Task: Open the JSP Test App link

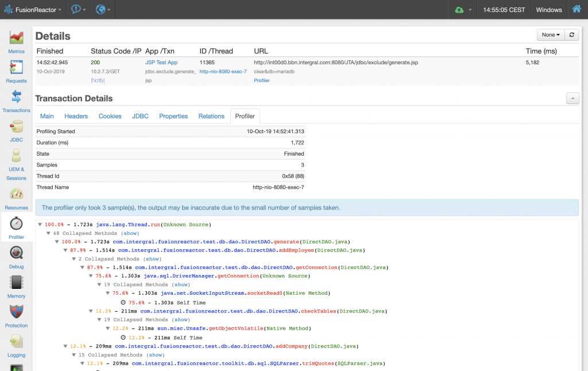Action: tap(161, 63)
